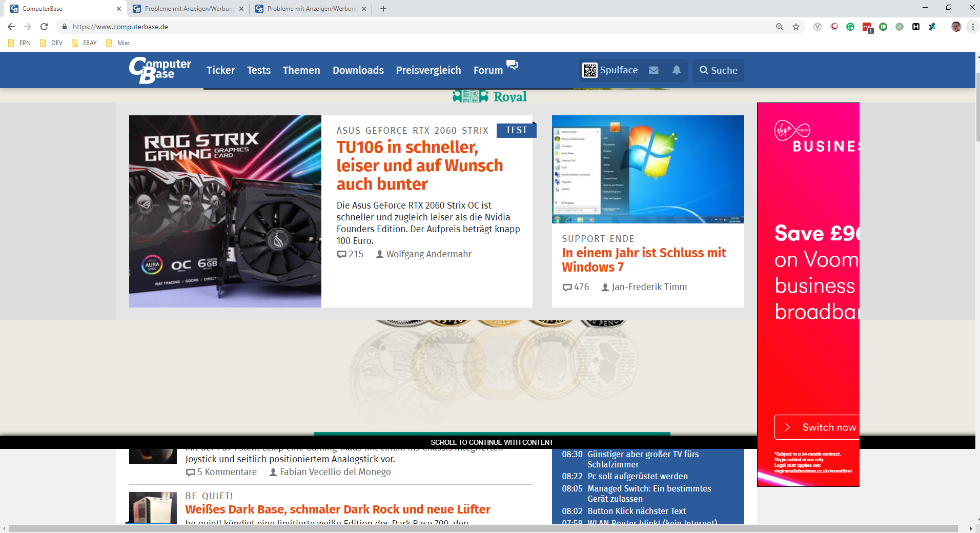Screen dimensions: 980x533
Task: Click the Suche search button
Action: (719, 70)
